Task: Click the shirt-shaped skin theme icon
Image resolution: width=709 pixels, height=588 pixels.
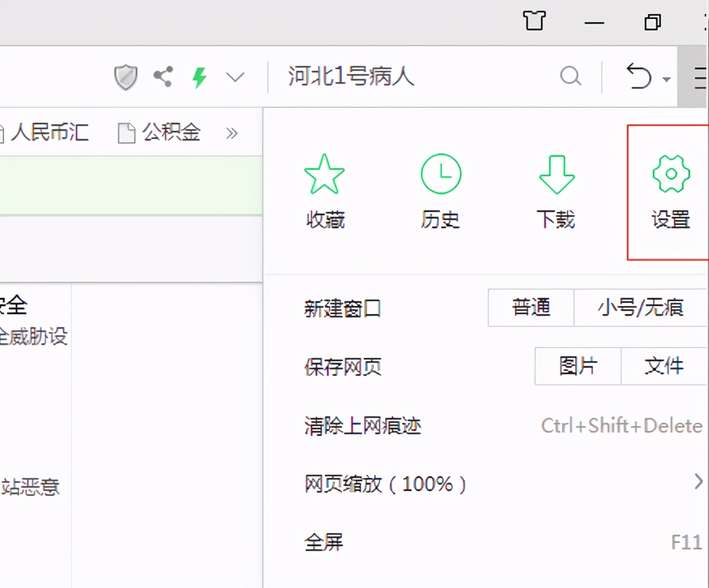Action: pyautogui.click(x=534, y=21)
